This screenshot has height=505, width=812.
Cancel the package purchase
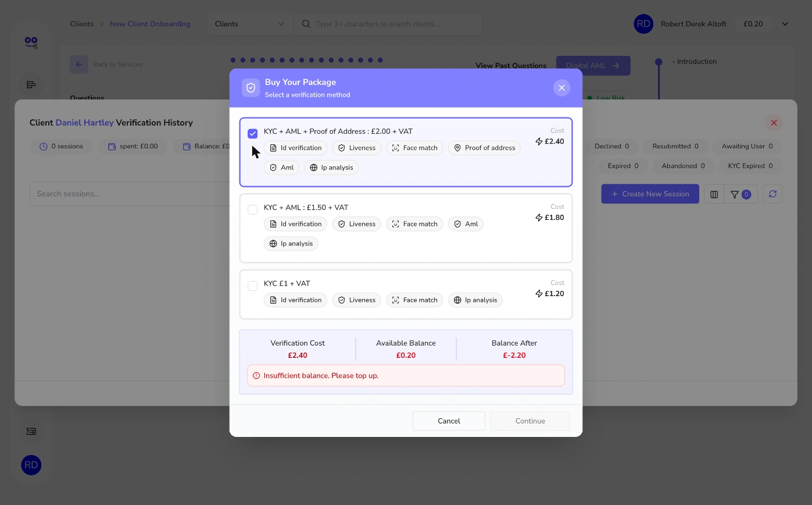[449, 421]
